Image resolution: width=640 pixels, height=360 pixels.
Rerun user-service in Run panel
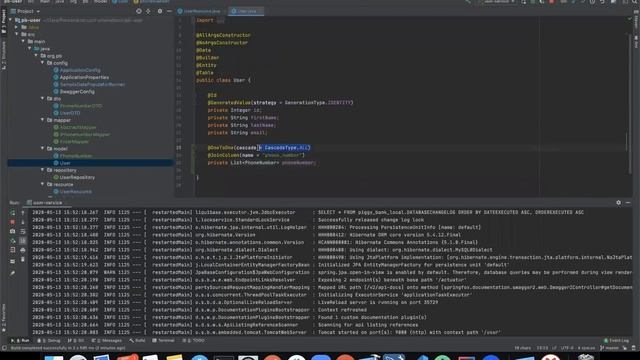[13, 213]
